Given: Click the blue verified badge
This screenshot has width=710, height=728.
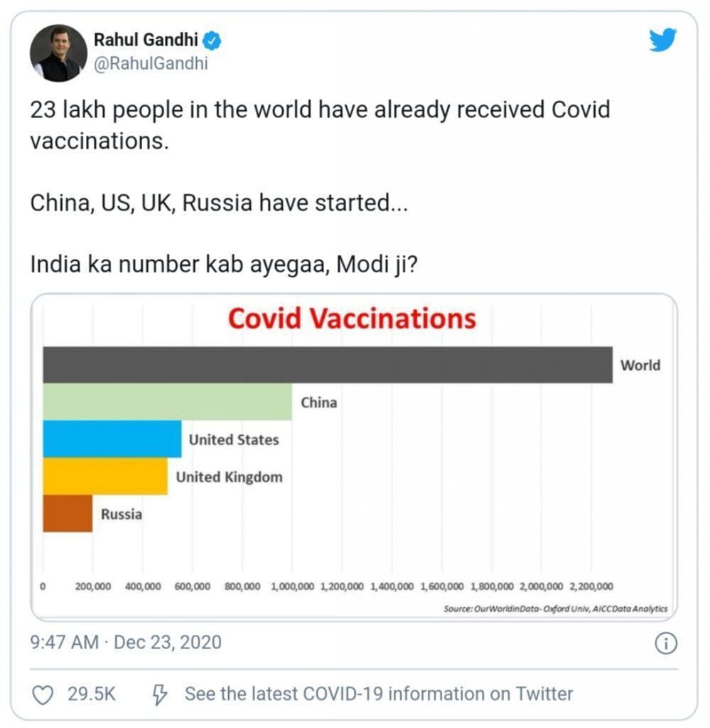Looking at the screenshot, I should point(213,41).
